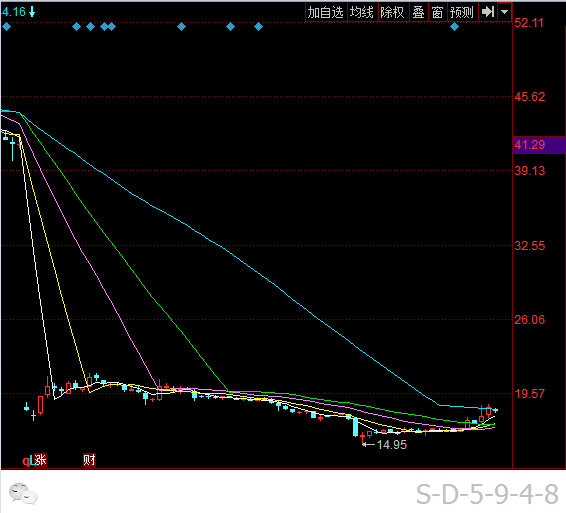
Task: Click the WeChat icon below the chart
Action: 23,493
